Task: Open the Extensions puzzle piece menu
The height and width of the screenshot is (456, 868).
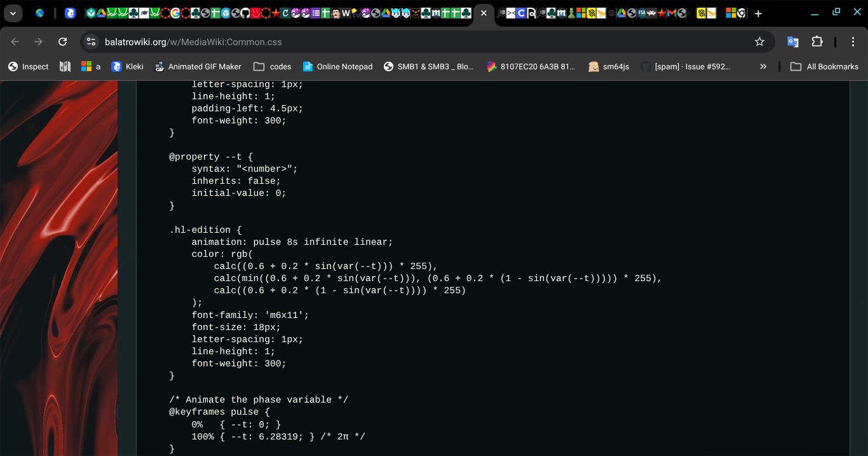Action: pyautogui.click(x=817, y=42)
